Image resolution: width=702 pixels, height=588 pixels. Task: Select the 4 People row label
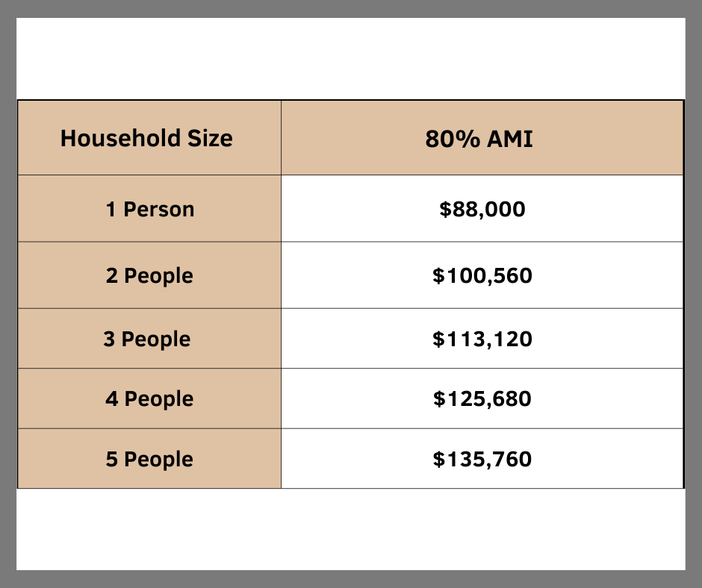point(149,398)
